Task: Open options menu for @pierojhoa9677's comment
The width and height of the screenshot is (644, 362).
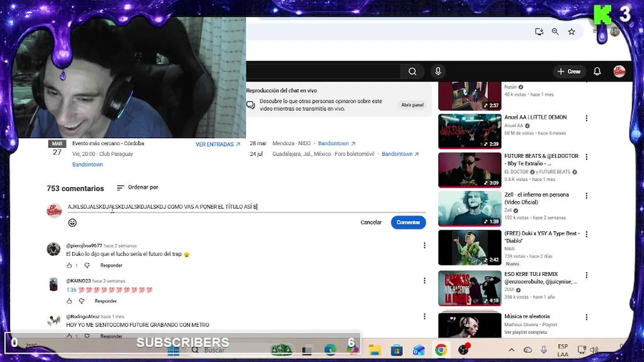Action: 424,245
